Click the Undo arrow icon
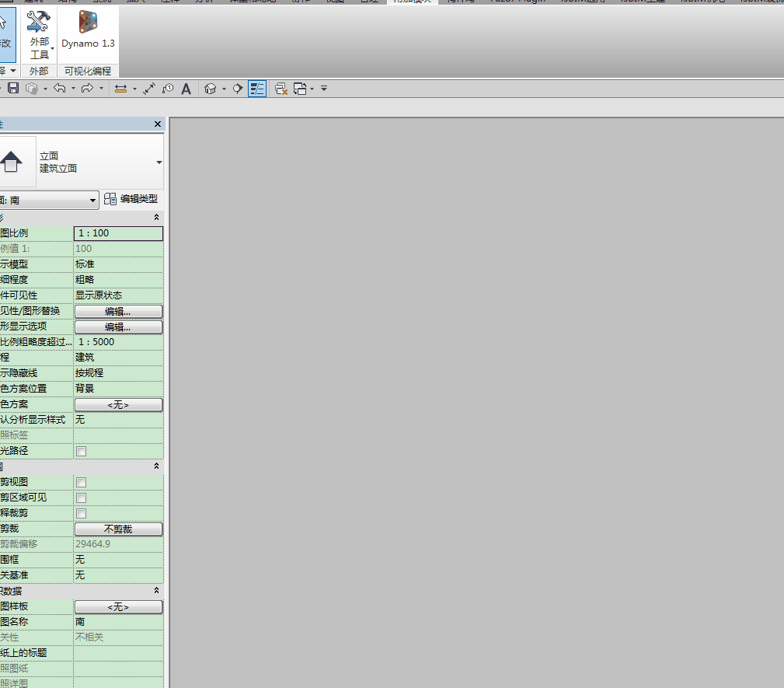Screen dimensions: 784x688 (60, 89)
